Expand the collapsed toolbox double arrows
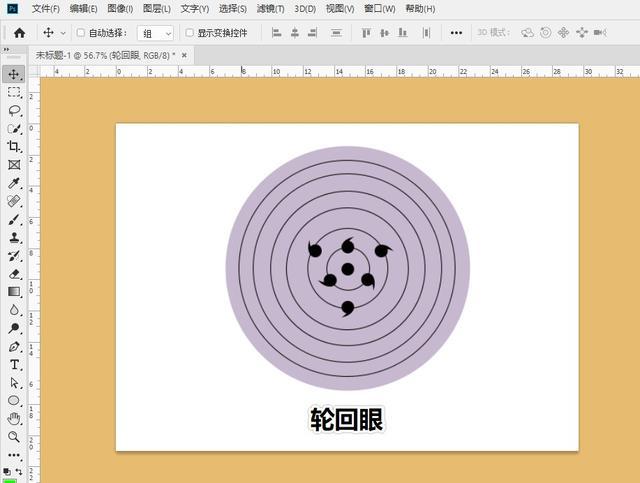 pos(6,49)
